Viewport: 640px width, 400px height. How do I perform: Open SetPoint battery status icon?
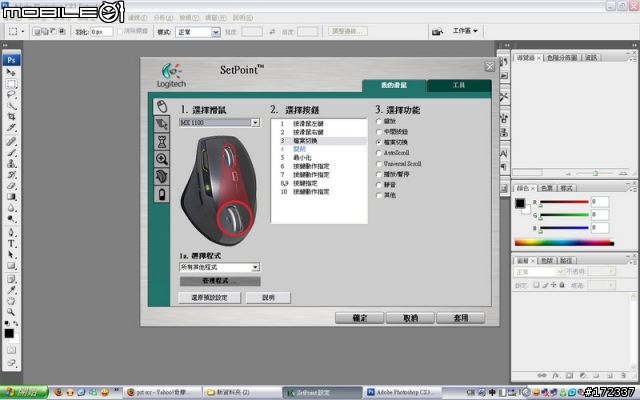click(162, 194)
